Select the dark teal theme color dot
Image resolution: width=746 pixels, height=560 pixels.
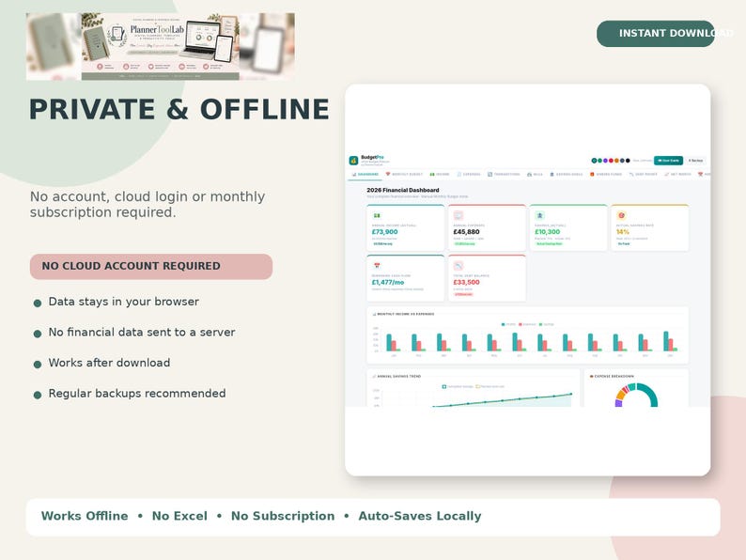594,161
